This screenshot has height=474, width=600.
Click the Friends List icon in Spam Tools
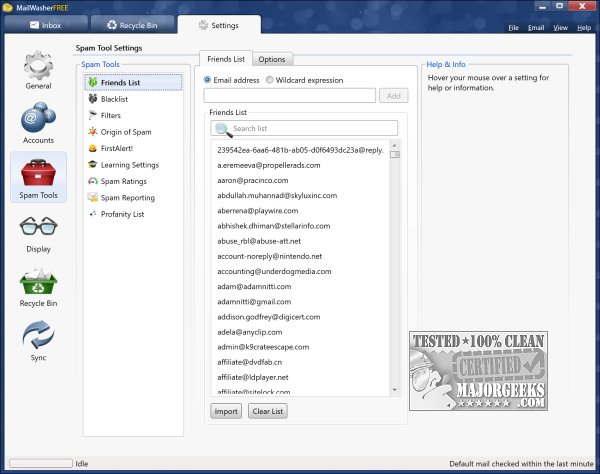93,82
